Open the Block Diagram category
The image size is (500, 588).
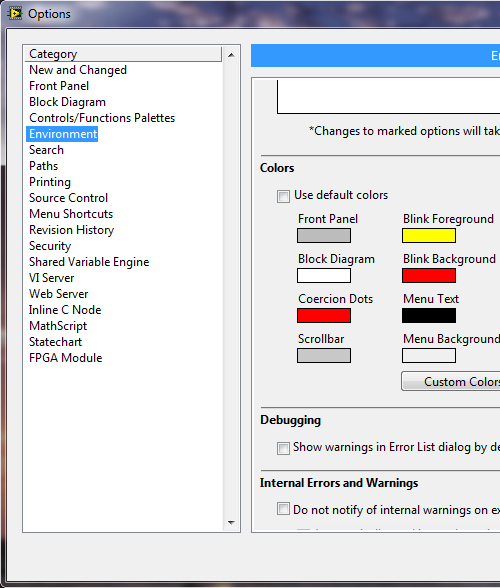pyautogui.click(x=68, y=102)
